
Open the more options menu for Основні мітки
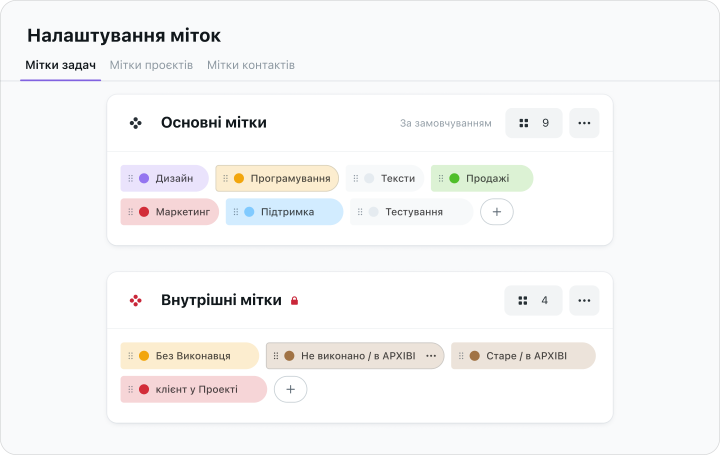[584, 123]
